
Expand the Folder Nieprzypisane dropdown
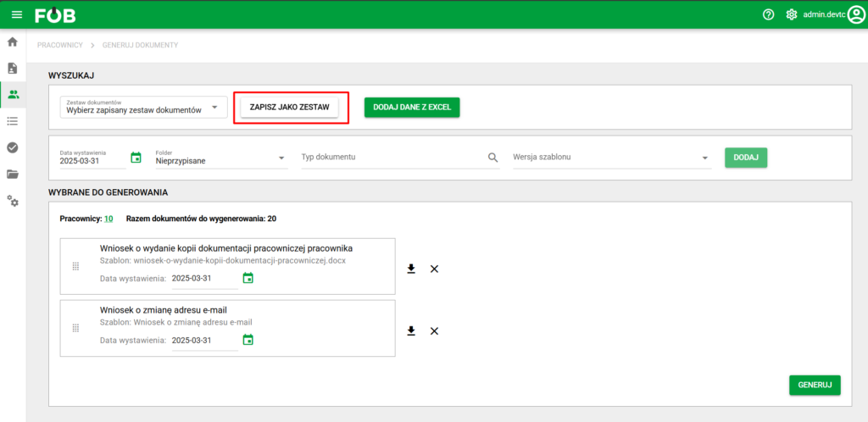click(281, 158)
